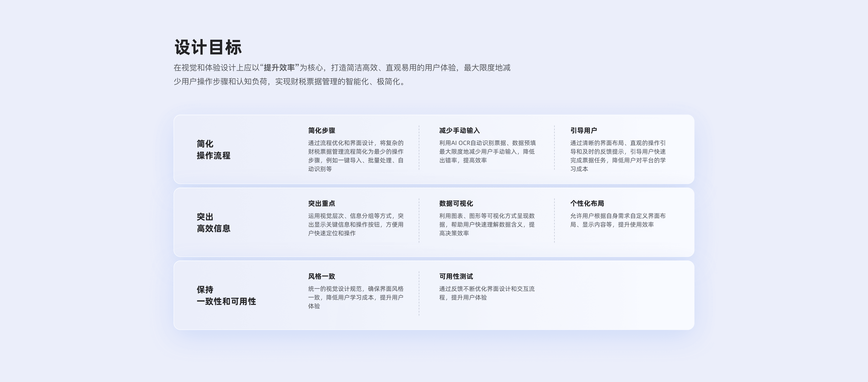The width and height of the screenshot is (868, 382).
Task: Select the 保持一致性和可用性 row heading
Action: point(226,295)
